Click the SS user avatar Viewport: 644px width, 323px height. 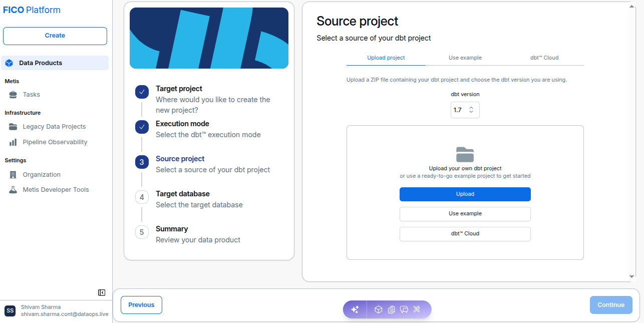tap(10, 311)
